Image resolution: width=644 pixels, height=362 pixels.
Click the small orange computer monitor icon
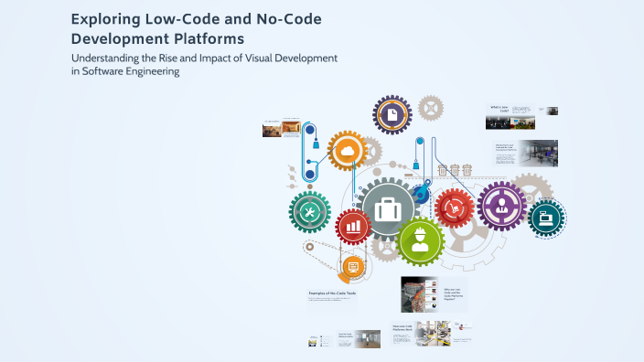click(x=353, y=267)
